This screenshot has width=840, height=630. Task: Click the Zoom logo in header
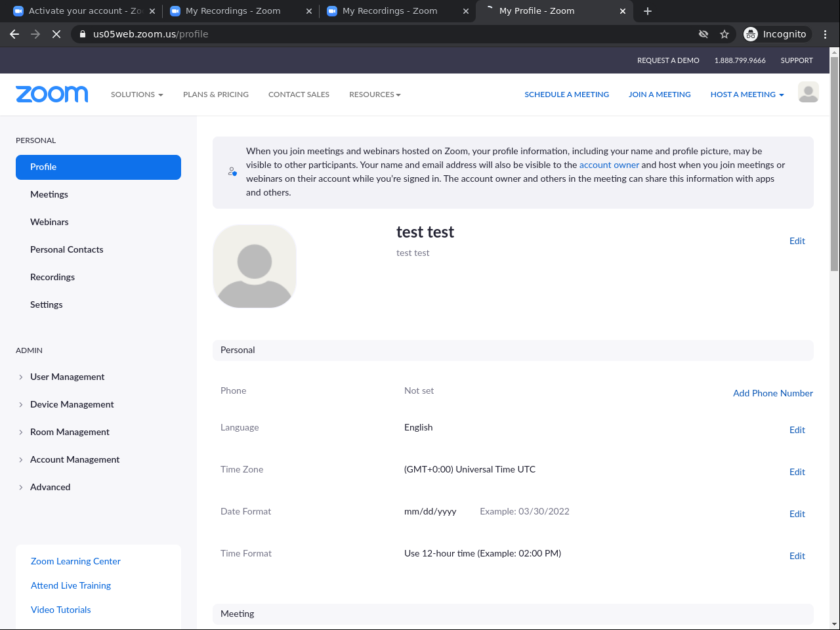(52, 94)
